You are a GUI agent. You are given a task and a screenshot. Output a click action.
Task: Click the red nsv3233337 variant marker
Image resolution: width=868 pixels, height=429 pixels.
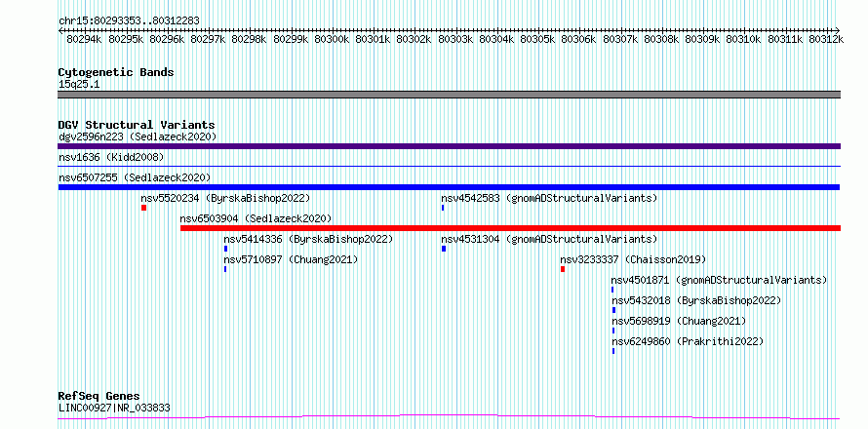pyautogui.click(x=563, y=269)
